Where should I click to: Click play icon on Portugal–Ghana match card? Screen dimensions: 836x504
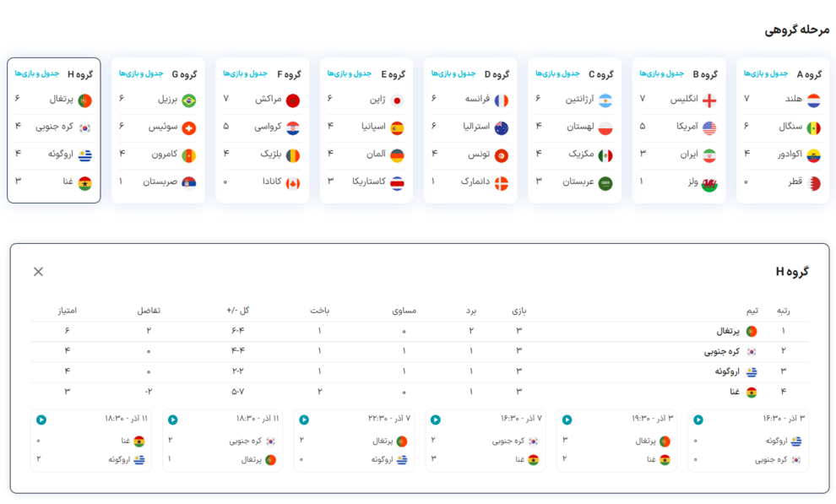click(x=567, y=420)
